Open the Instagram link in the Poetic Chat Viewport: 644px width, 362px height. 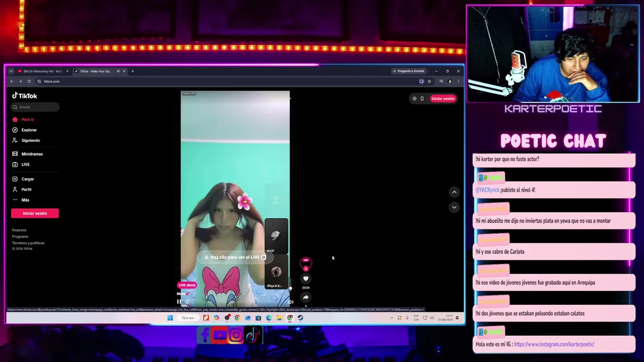(554, 344)
